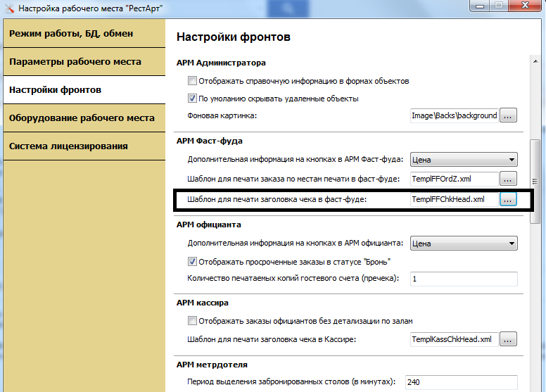Close the 'Настройка рабочего места' window
This screenshot has height=392, width=546.
[x=526, y=6]
